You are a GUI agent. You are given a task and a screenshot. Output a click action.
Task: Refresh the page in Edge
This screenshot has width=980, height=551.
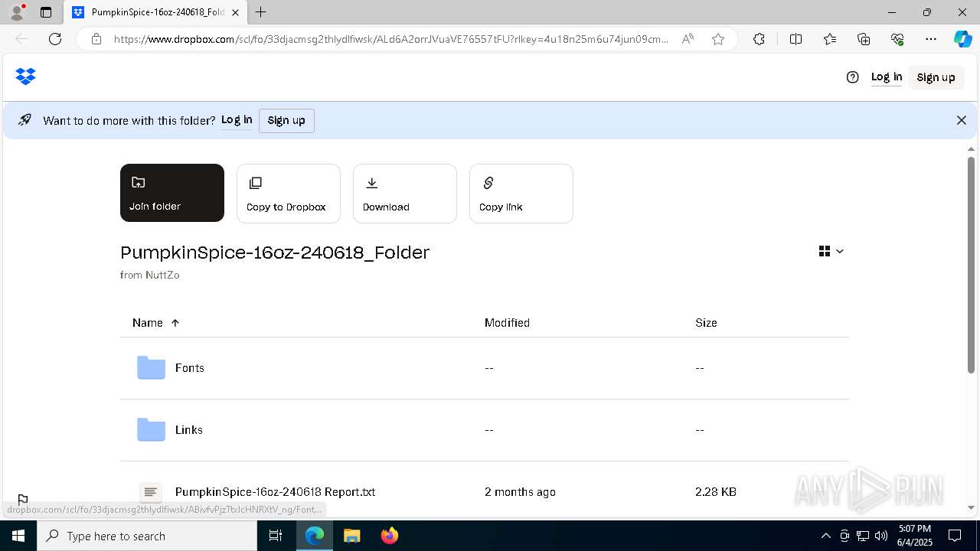pyautogui.click(x=55, y=39)
